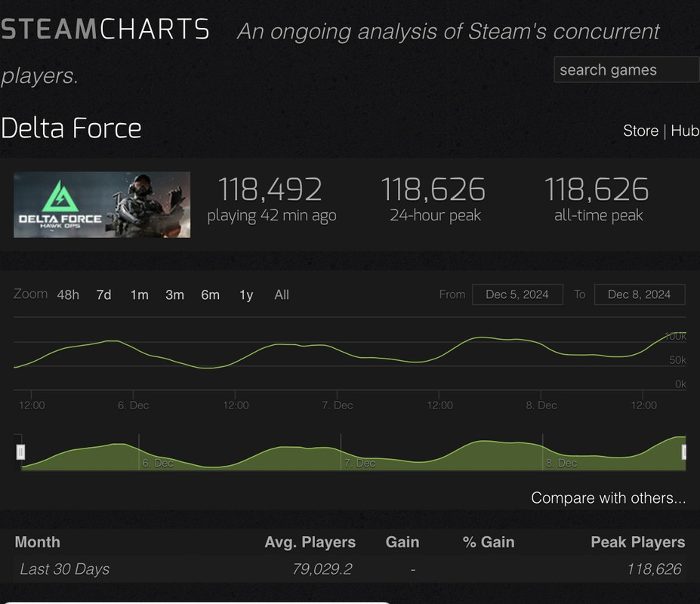Click the % Gain column header
Image resolution: width=700 pixels, height=604 pixels.
click(x=489, y=542)
